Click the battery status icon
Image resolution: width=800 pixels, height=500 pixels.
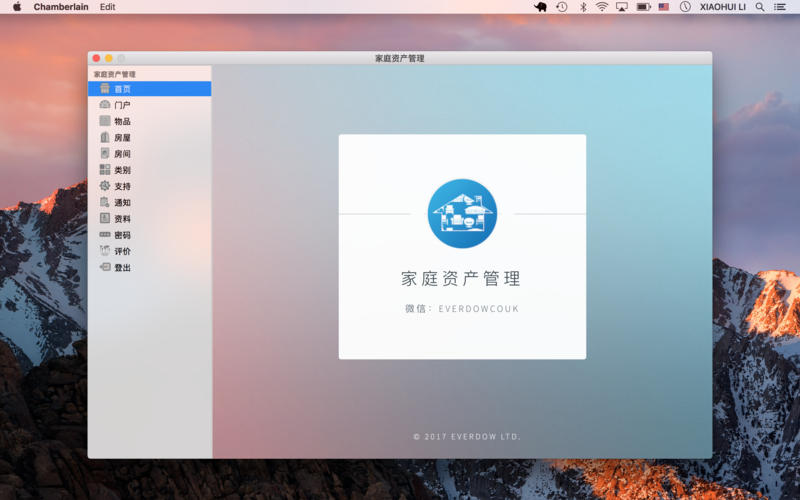[643, 7]
